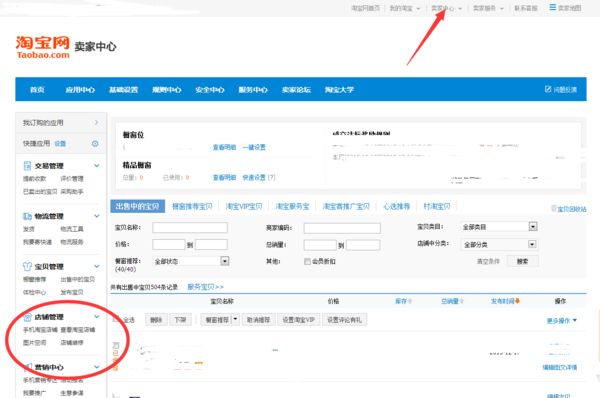Focus the 宝贝名称 input field
This screenshot has height=398, width=600.
(190, 228)
